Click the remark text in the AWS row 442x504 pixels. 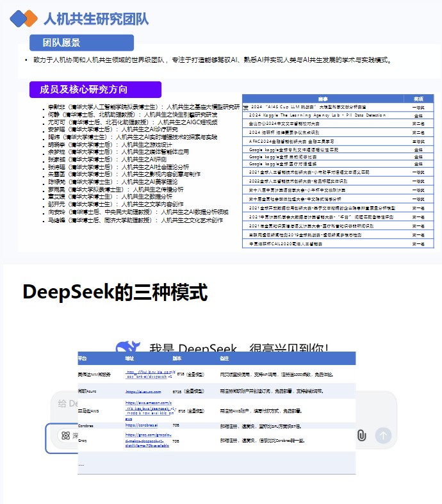click(x=261, y=411)
